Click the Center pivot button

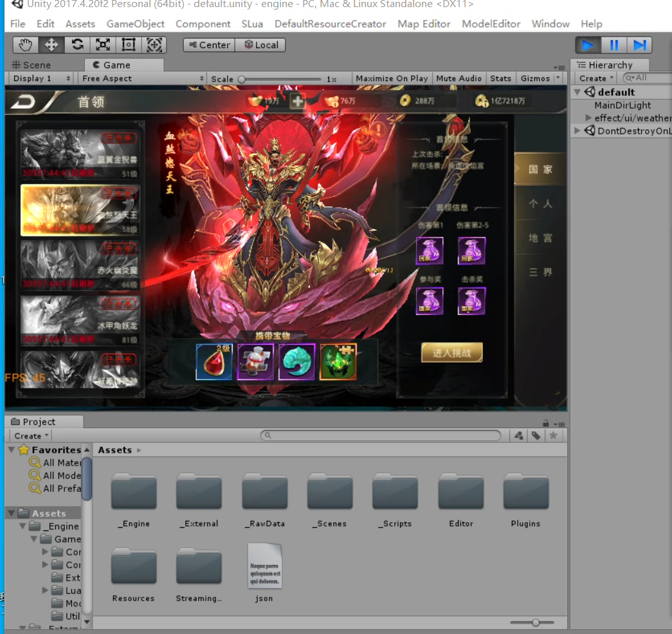point(208,45)
